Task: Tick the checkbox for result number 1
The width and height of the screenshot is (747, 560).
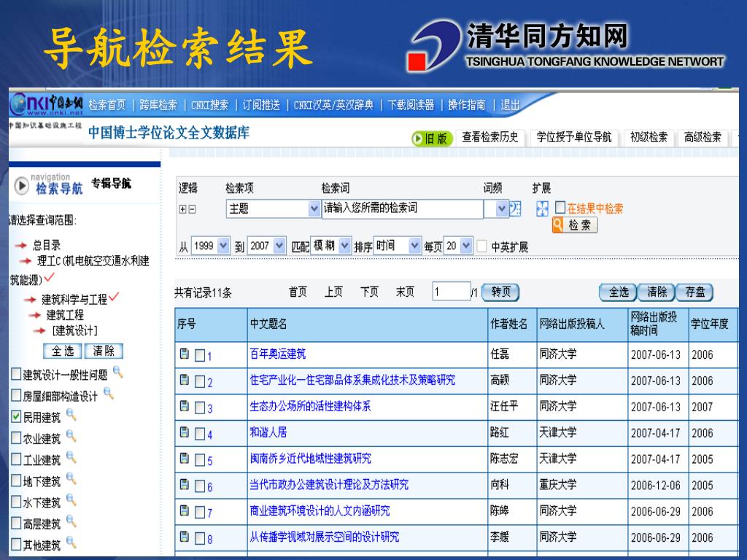Action: click(200, 355)
